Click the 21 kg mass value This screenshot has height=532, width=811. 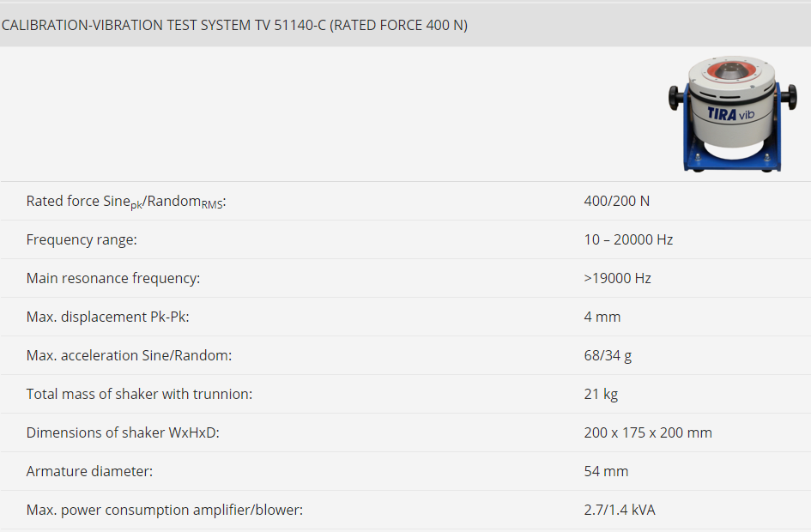coord(601,394)
